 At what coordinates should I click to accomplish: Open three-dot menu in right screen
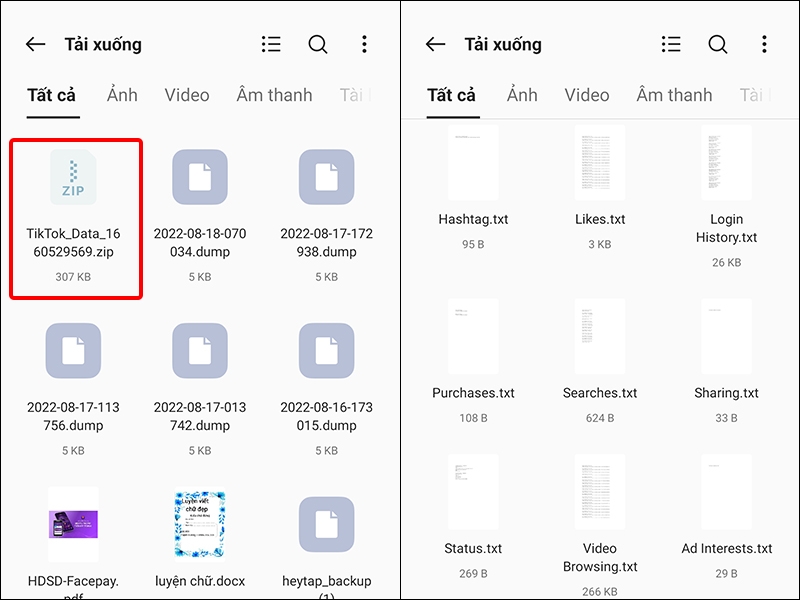tap(764, 44)
